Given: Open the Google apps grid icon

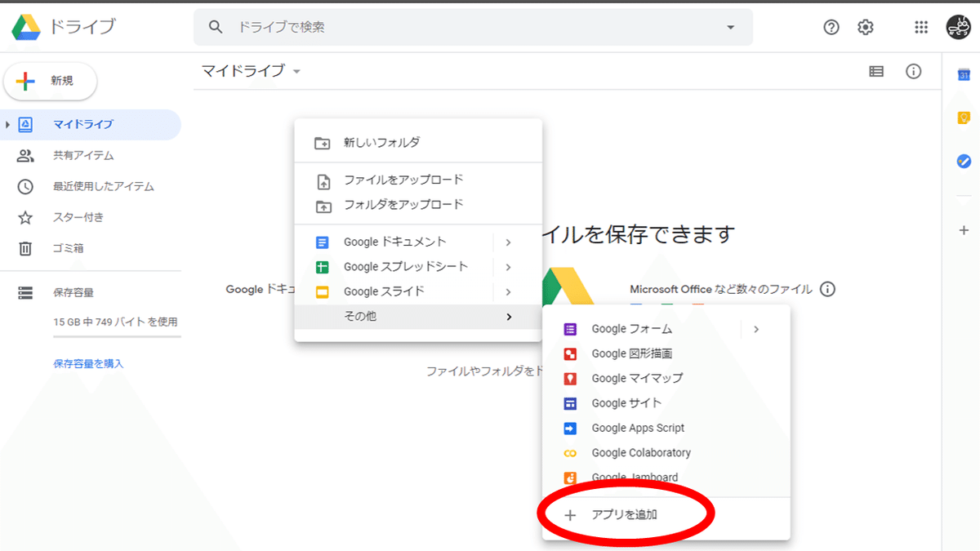Looking at the screenshot, I should (921, 27).
